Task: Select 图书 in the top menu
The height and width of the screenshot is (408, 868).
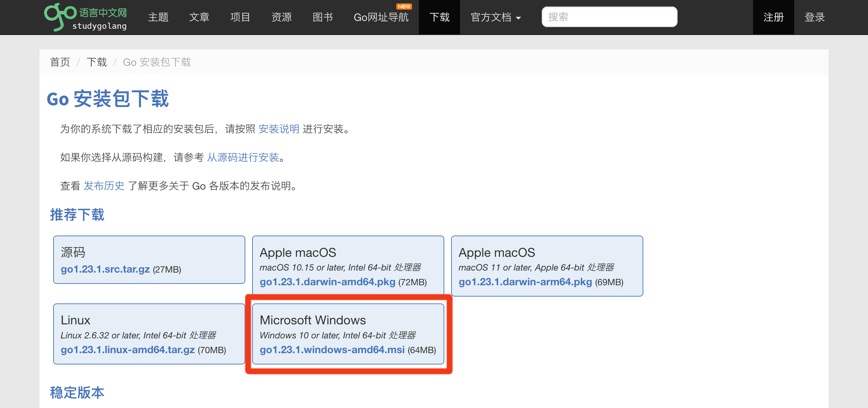Action: 322,17
